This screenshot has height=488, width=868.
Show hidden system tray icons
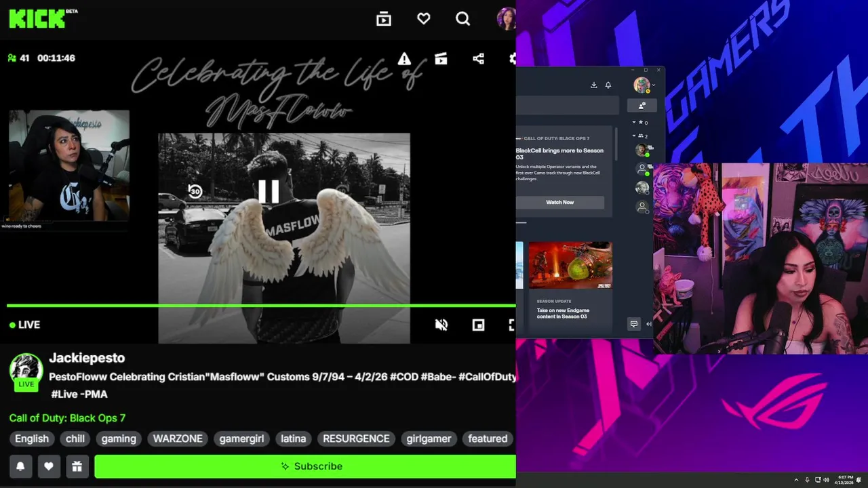(x=796, y=480)
